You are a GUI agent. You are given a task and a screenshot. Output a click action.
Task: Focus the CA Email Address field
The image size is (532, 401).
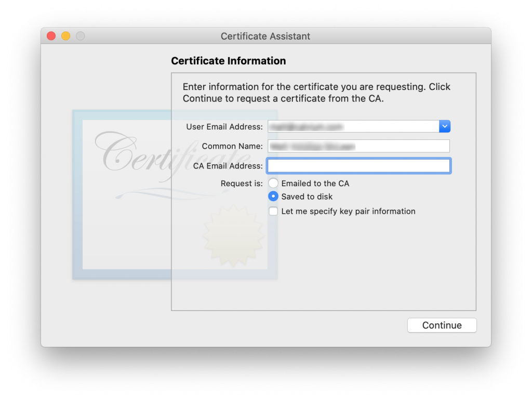[358, 166]
